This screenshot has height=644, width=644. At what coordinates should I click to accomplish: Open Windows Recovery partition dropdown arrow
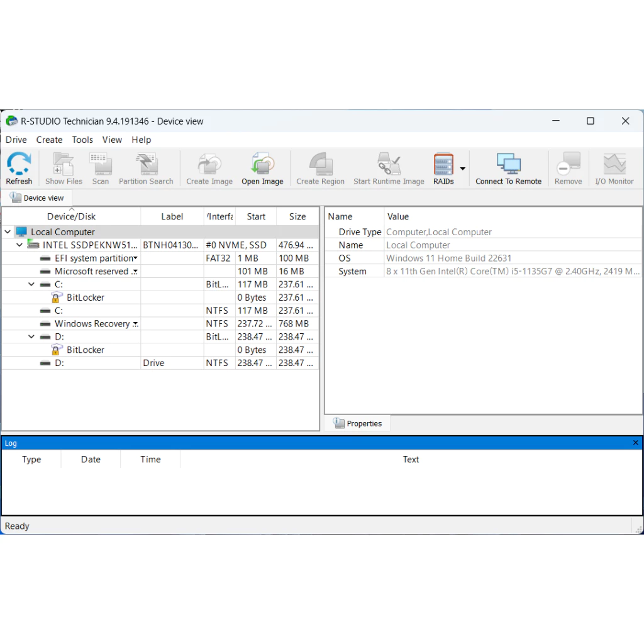pos(136,324)
